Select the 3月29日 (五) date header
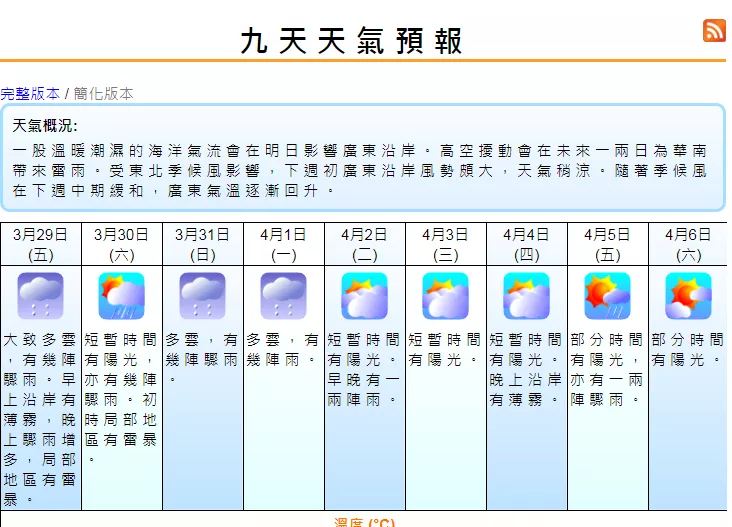The image size is (732, 527). tap(41, 245)
